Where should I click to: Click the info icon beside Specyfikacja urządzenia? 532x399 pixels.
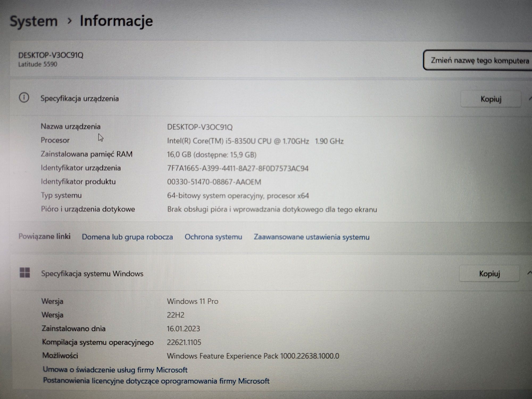tap(24, 98)
